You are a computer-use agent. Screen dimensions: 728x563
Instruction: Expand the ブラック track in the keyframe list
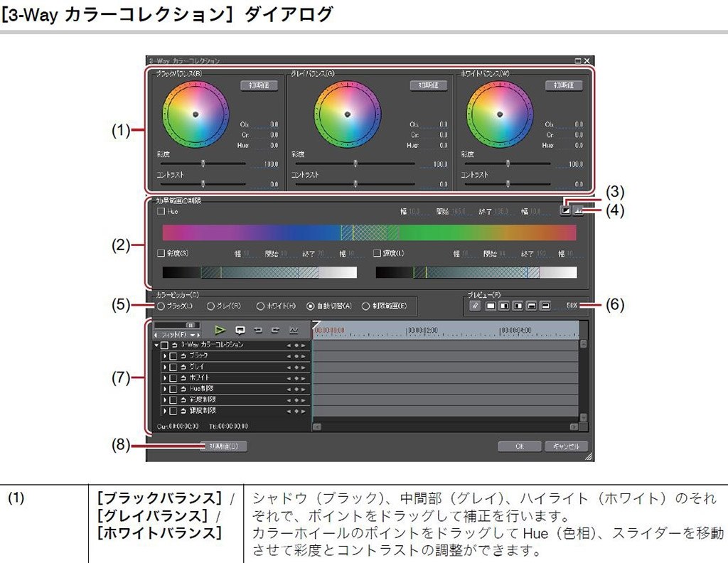pyautogui.click(x=166, y=355)
